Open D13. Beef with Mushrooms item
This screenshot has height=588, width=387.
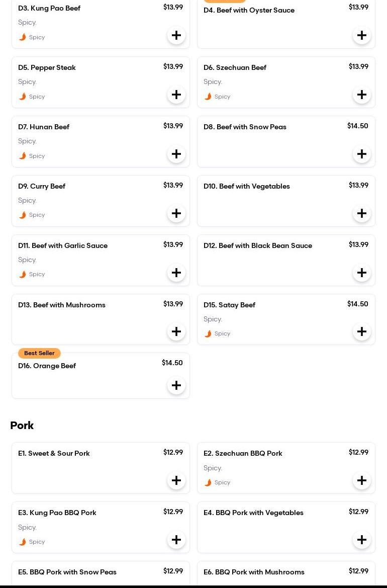(62, 305)
